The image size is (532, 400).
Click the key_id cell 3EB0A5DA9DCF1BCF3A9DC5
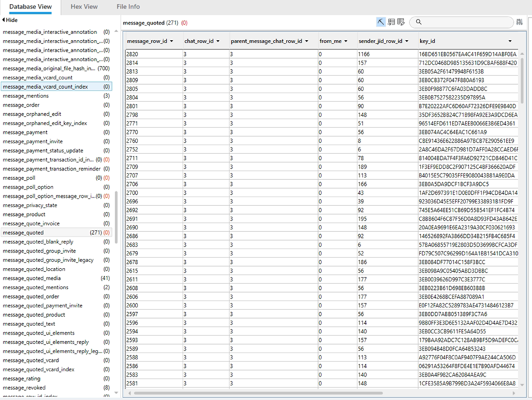(x=468, y=184)
